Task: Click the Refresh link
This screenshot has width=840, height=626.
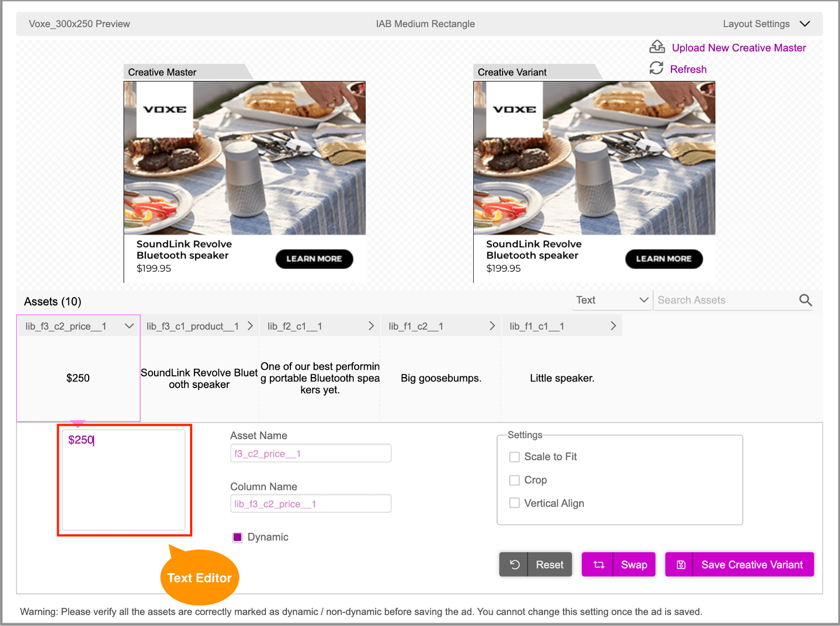Action: click(688, 69)
